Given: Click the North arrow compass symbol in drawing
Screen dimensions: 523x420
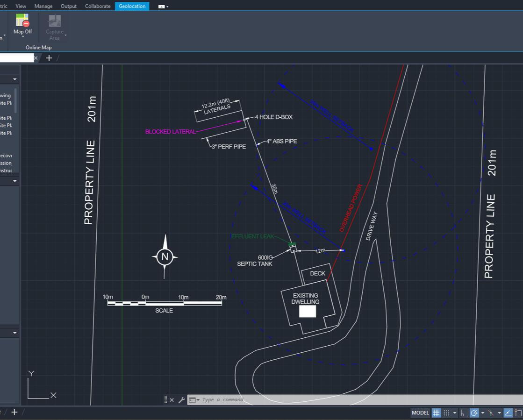Looking at the screenshot, I should pyautogui.click(x=165, y=256).
